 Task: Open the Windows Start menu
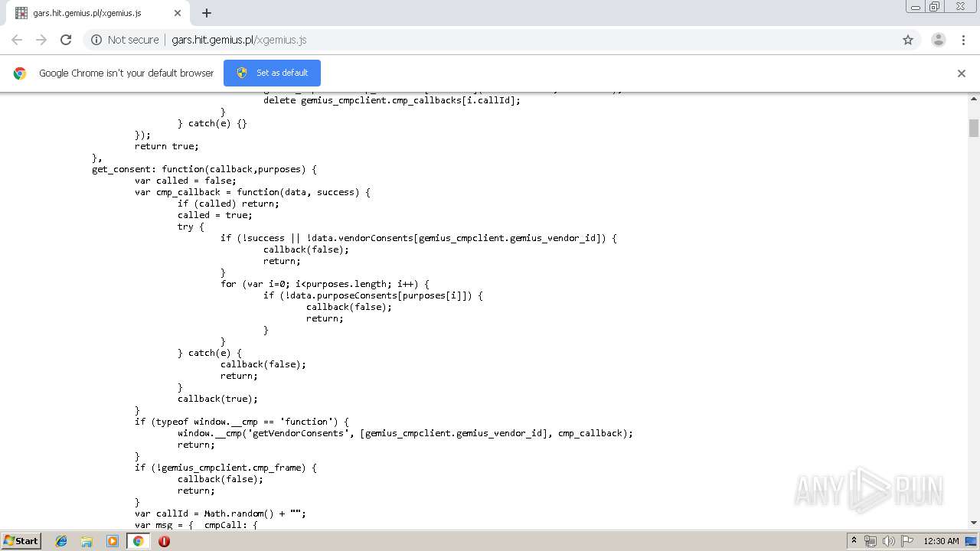pos(21,541)
